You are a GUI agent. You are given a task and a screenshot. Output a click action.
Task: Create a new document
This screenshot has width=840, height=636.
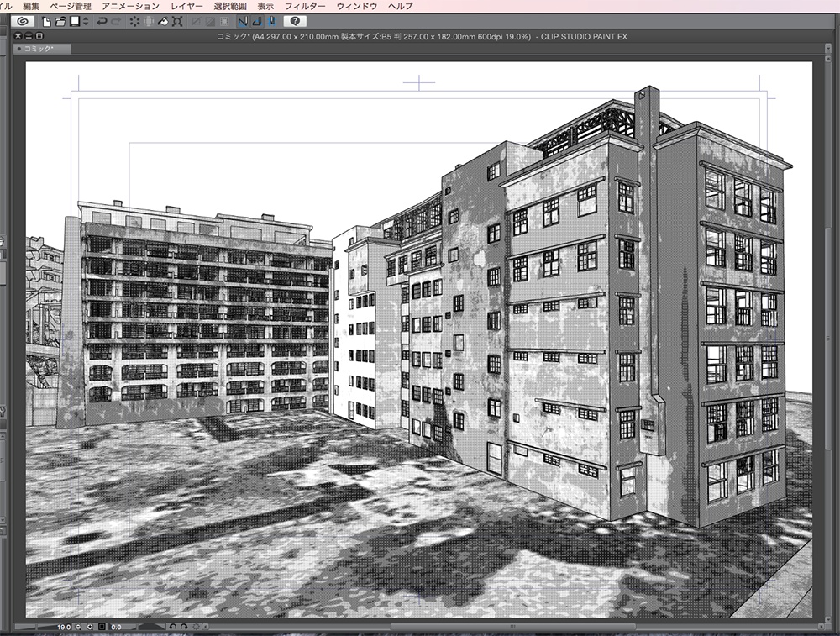(x=46, y=22)
